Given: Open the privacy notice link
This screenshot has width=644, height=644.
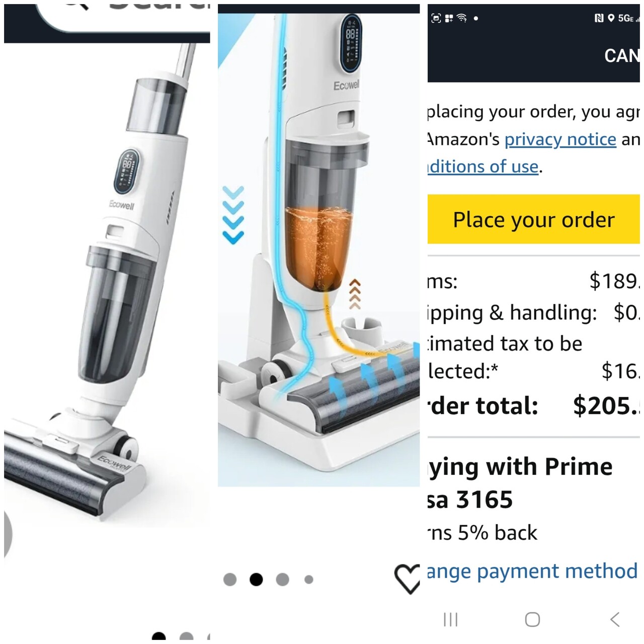Looking at the screenshot, I should coord(560,139).
